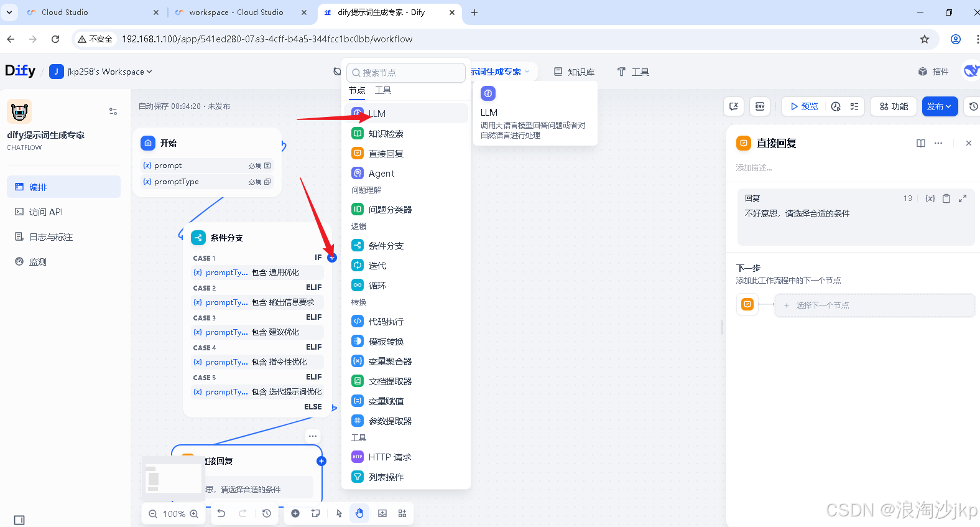Open the run history clock icon beside 预览

836,106
